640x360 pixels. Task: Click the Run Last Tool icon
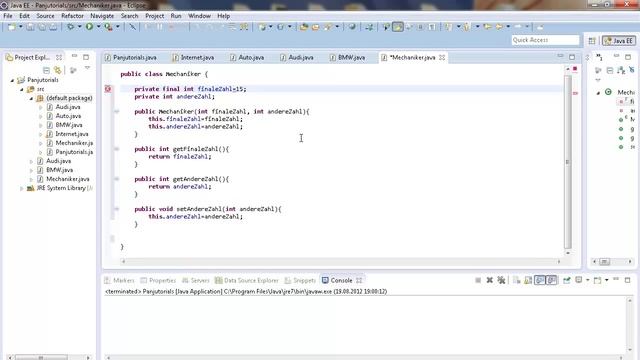coord(108,27)
